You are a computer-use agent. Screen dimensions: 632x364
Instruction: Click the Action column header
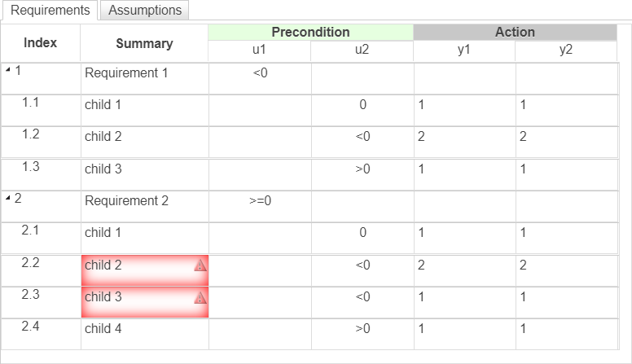click(515, 33)
